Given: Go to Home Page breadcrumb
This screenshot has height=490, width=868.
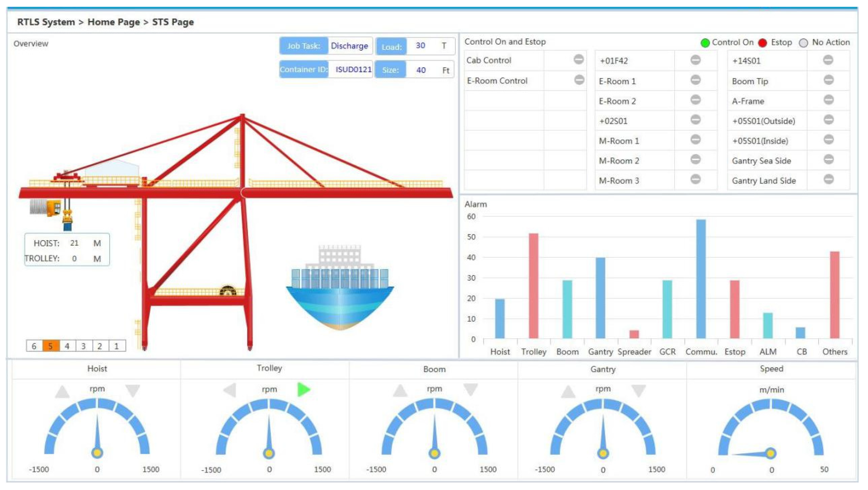Looking at the screenshot, I should coord(114,22).
